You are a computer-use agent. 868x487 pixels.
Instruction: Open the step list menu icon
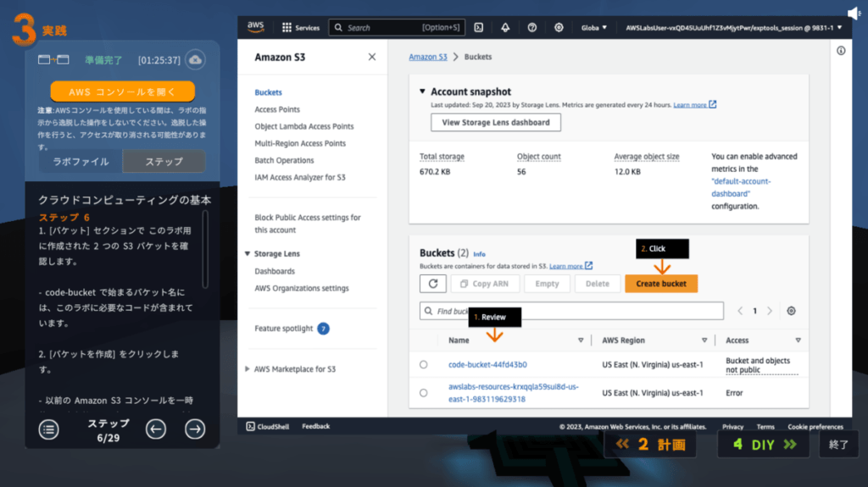click(x=48, y=429)
